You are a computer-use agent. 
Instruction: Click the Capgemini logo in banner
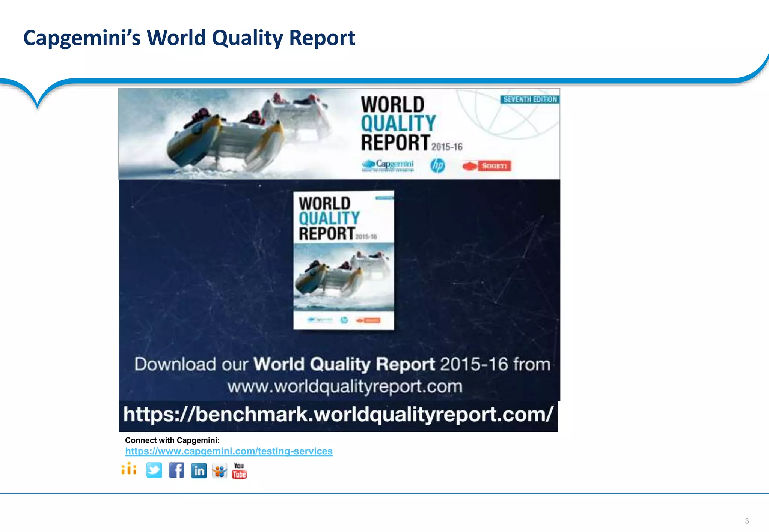[388, 165]
